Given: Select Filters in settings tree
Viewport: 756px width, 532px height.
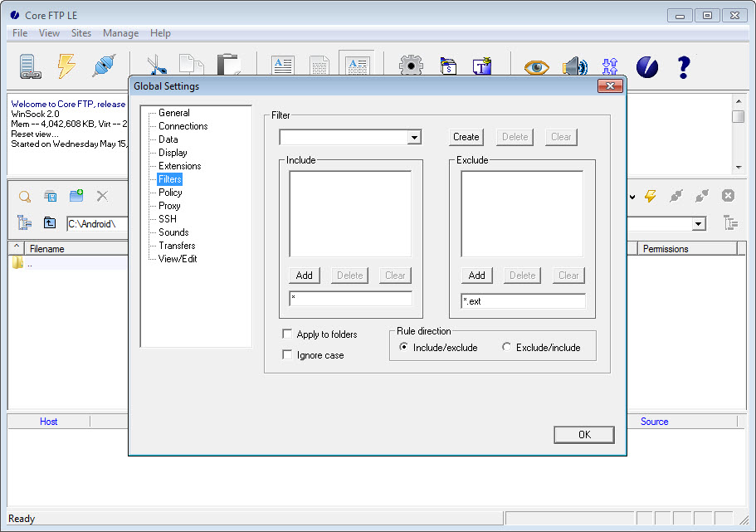Looking at the screenshot, I should click(x=170, y=179).
